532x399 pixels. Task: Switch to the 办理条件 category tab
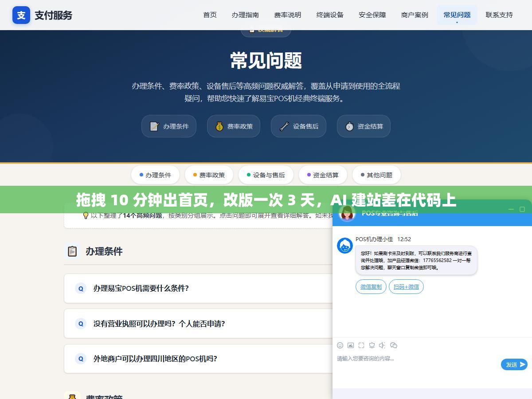(155, 175)
